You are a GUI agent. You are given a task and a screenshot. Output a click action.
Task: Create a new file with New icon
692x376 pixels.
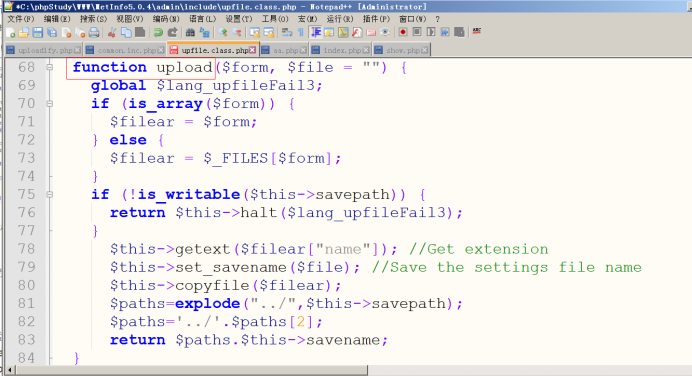pyautogui.click(x=11, y=32)
